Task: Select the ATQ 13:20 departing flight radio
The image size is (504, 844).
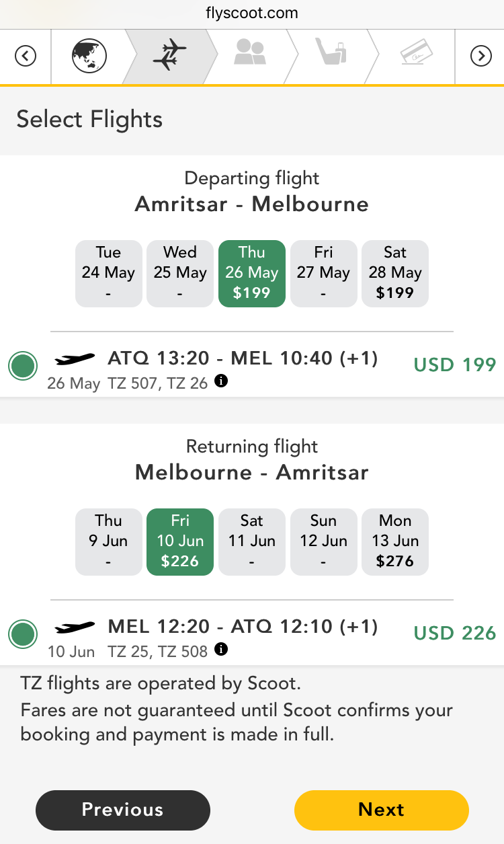Action: click(23, 367)
